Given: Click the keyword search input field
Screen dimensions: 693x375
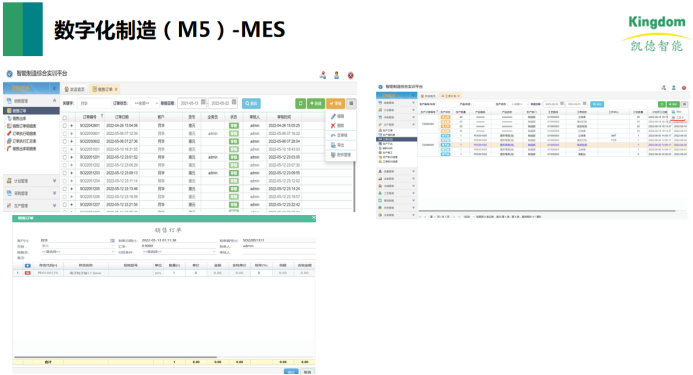Looking at the screenshot, I should coord(95,103).
